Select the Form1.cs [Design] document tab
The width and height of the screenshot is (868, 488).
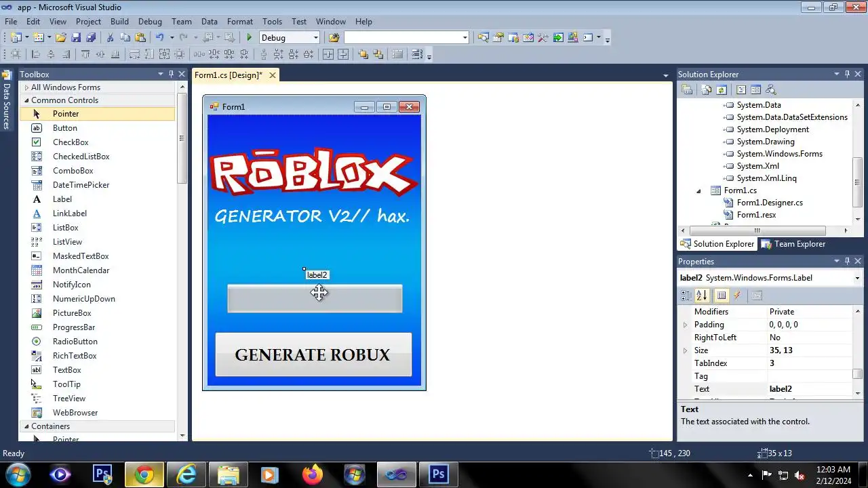coord(229,75)
